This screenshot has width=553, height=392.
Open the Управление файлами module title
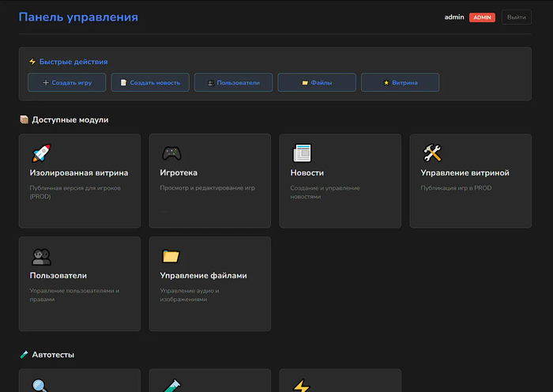coord(203,276)
